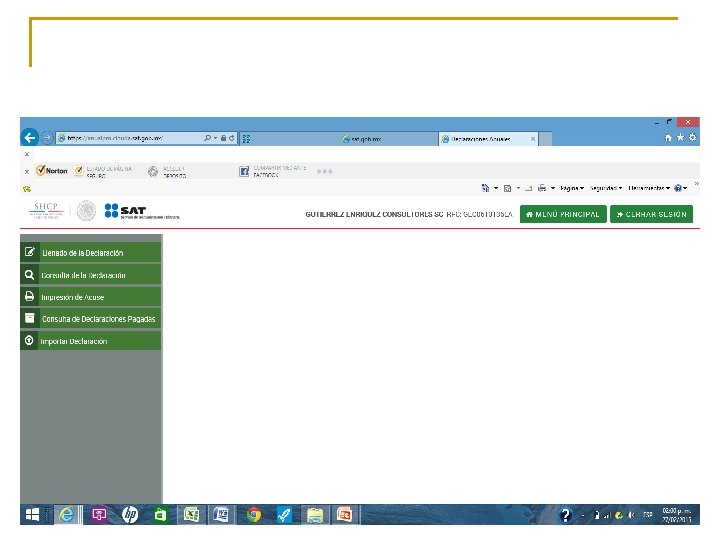
Task: Click the search magnifier in the address bar
Action: point(208,138)
